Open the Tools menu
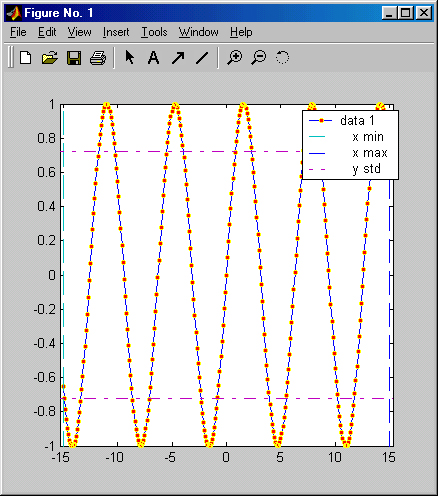The image size is (438, 496). coord(154,32)
